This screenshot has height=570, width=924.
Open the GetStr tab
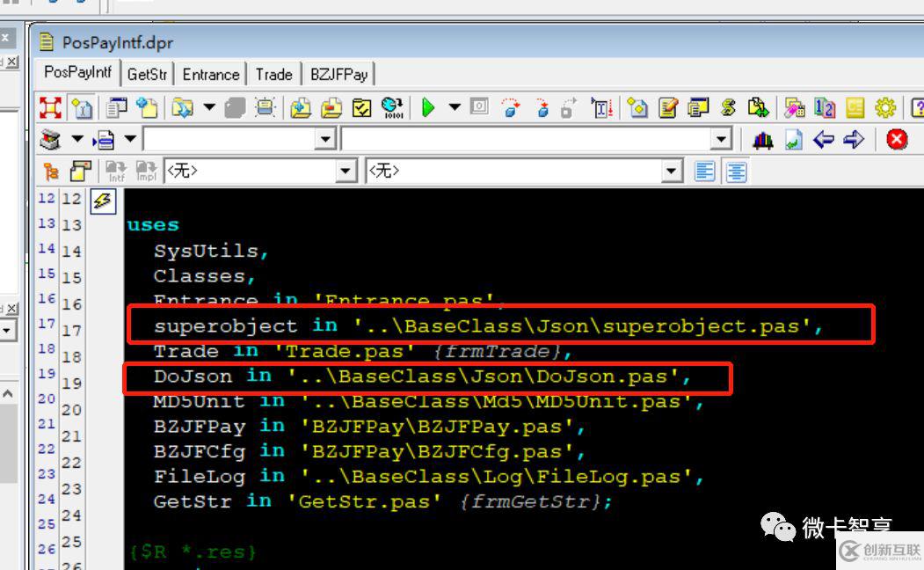(x=147, y=75)
